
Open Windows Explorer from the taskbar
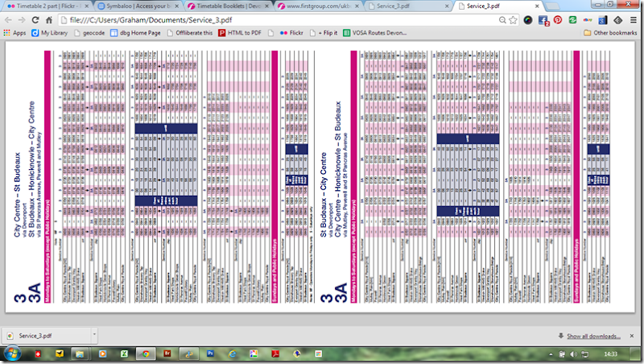(80, 354)
